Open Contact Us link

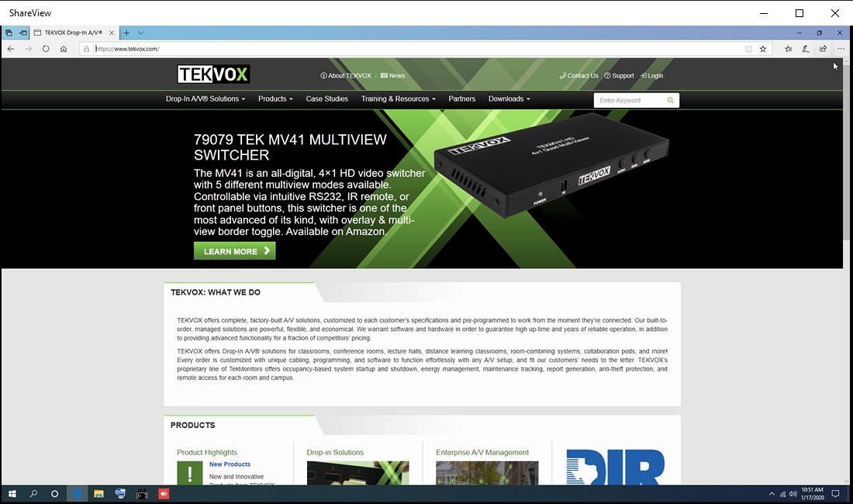pos(578,75)
